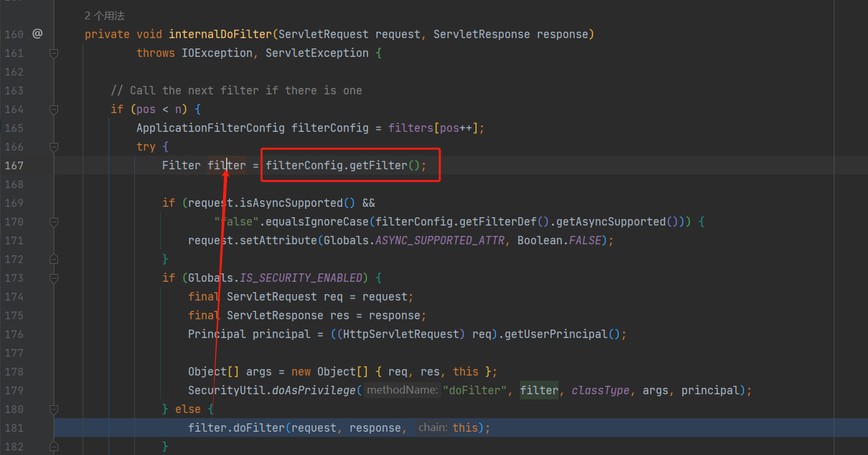Click the filterConfig.getFilter() call on line 167
868x455 pixels.
[343, 165]
